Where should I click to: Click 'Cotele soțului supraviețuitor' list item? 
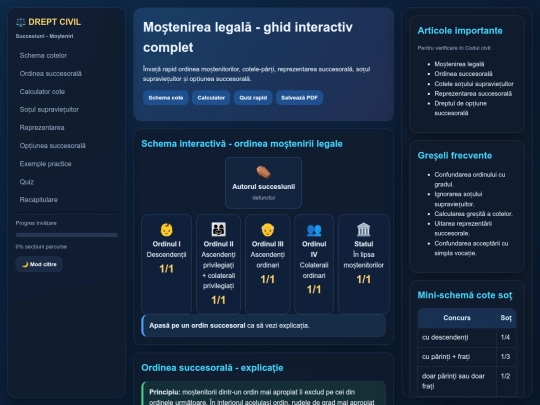[474, 84]
